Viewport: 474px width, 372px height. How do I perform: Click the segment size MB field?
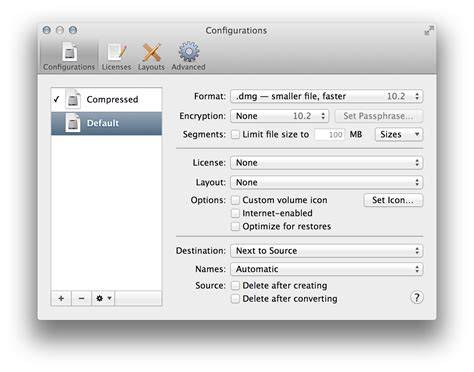click(330, 135)
